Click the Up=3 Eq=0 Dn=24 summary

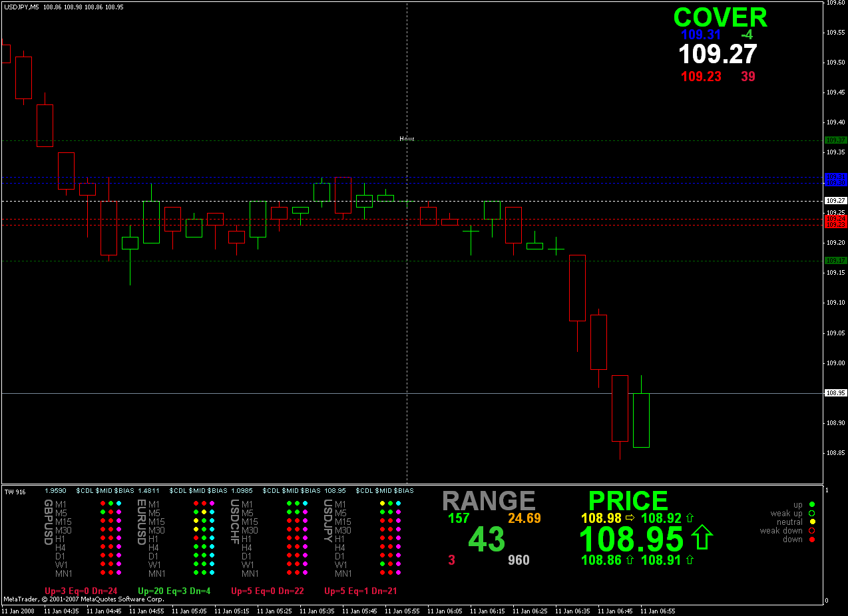point(81,591)
